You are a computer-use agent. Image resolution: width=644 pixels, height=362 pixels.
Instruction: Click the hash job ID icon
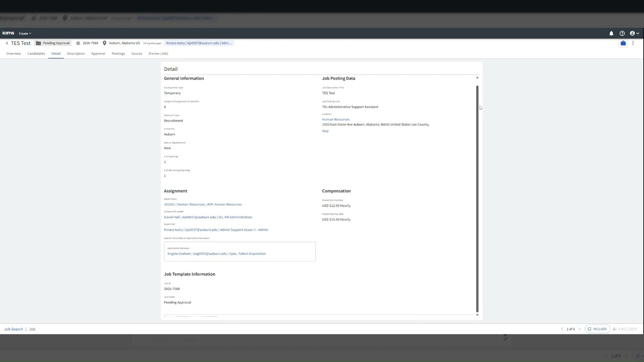point(78,43)
